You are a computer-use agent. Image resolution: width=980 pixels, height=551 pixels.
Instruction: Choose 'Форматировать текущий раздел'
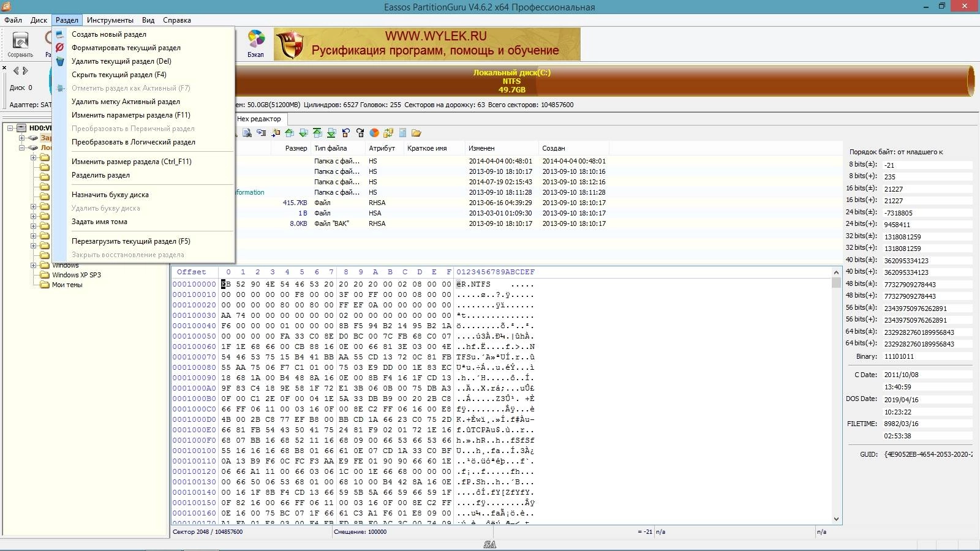pyautogui.click(x=143, y=48)
